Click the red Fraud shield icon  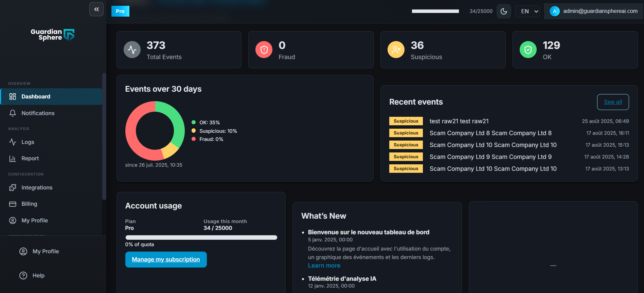[x=264, y=50]
